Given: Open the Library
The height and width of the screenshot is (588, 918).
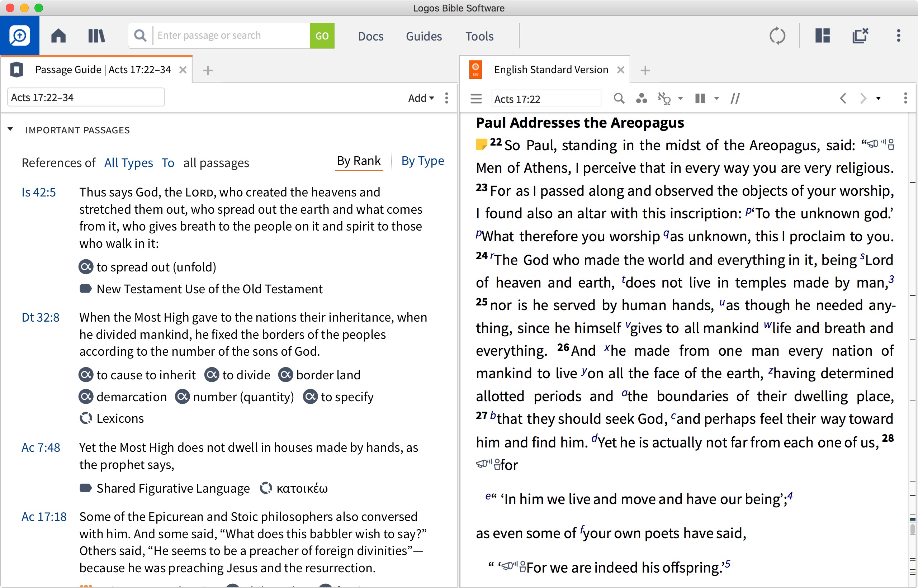Looking at the screenshot, I should point(96,36).
